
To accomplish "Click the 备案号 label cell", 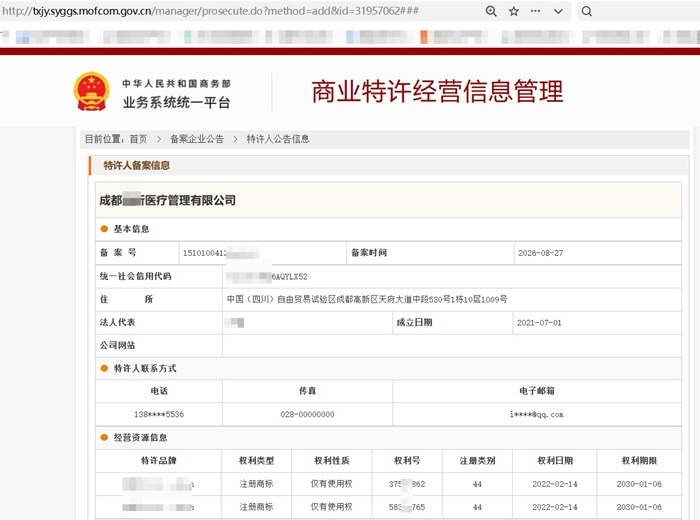I will 137,253.
